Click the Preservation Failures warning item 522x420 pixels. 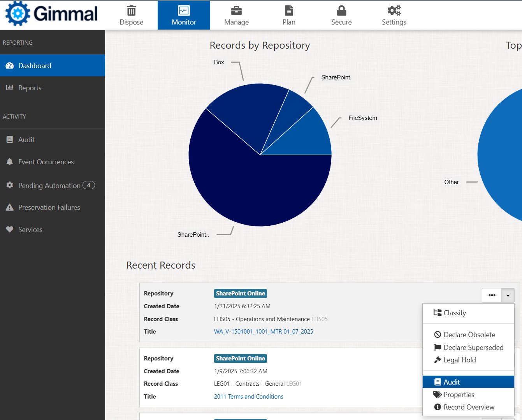coord(49,207)
